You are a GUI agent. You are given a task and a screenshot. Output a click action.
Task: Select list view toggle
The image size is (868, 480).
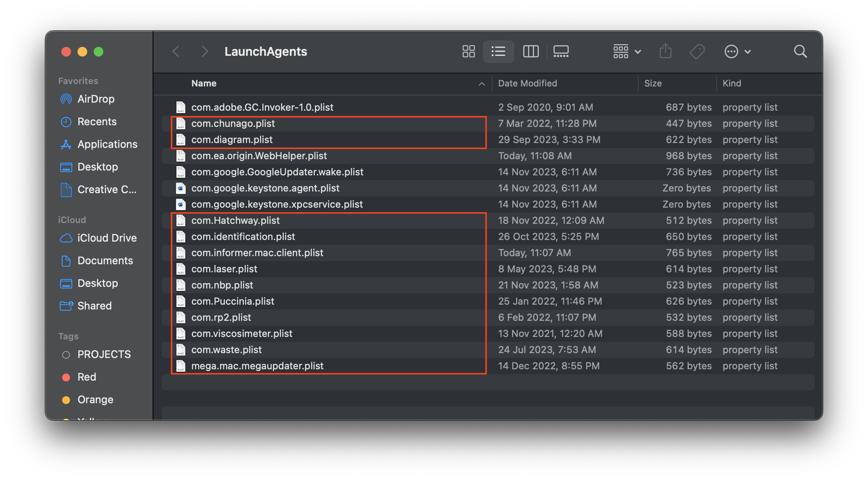pyautogui.click(x=498, y=51)
